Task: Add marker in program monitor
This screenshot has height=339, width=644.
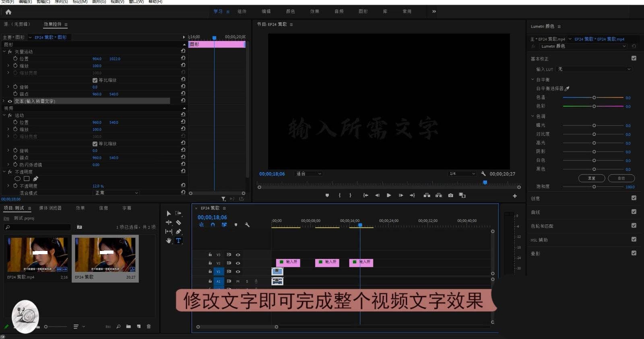Action: pos(327,195)
